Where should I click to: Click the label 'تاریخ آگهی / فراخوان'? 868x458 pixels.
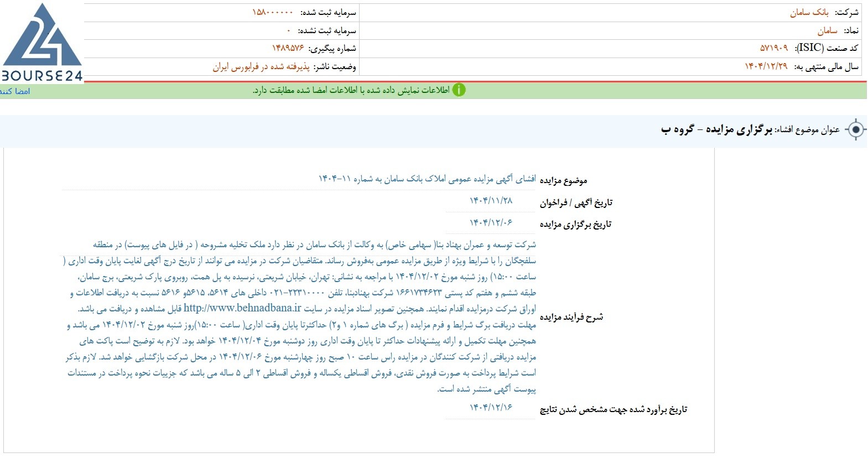pos(576,202)
